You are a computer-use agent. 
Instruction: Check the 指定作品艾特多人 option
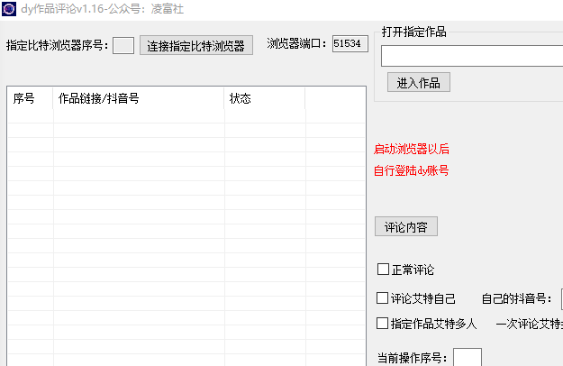coord(382,323)
